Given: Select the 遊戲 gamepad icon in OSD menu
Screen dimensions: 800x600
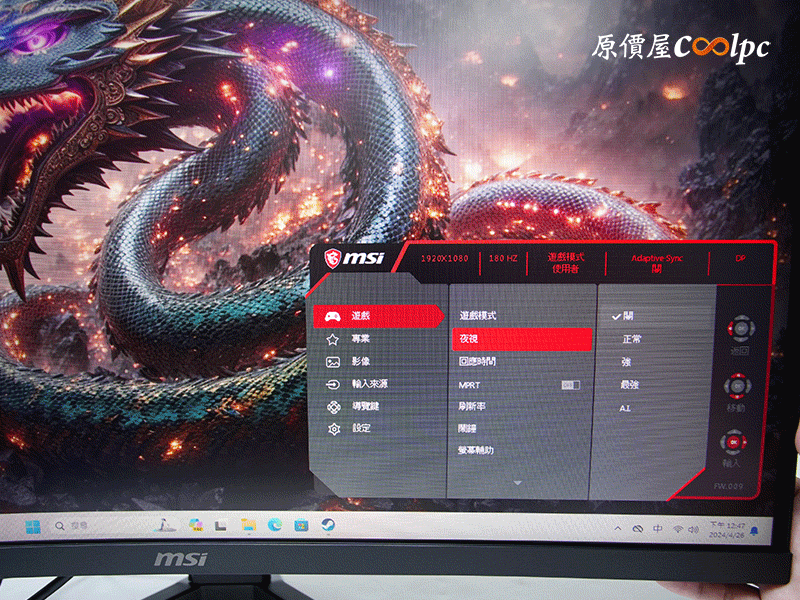Looking at the screenshot, I should 333,316.
